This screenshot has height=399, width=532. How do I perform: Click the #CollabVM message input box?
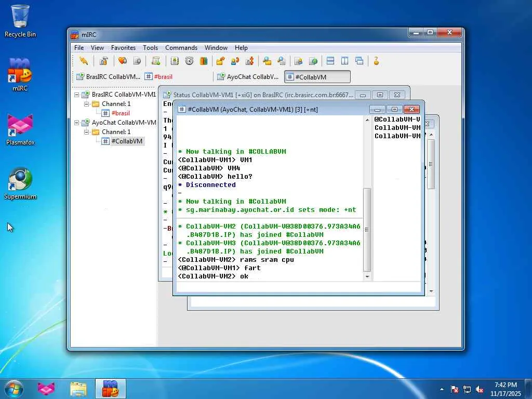click(x=299, y=287)
